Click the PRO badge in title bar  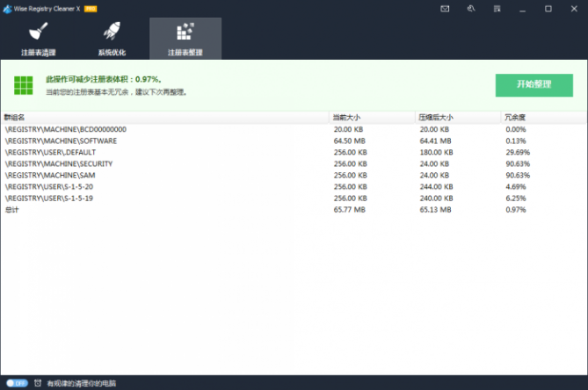[91, 9]
